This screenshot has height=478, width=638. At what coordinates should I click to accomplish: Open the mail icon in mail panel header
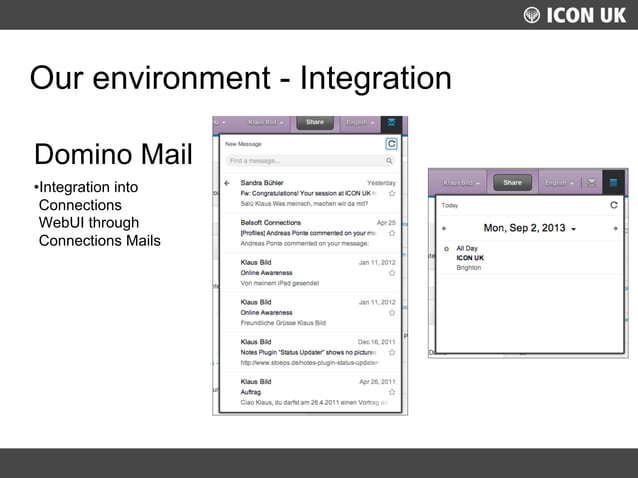pyautogui.click(x=391, y=123)
